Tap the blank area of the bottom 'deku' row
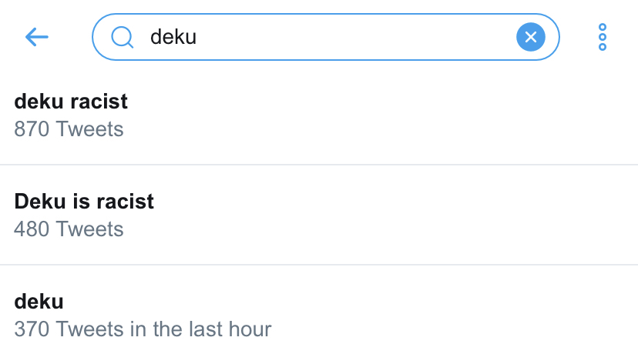The height and width of the screenshot is (364, 638). coord(448,315)
